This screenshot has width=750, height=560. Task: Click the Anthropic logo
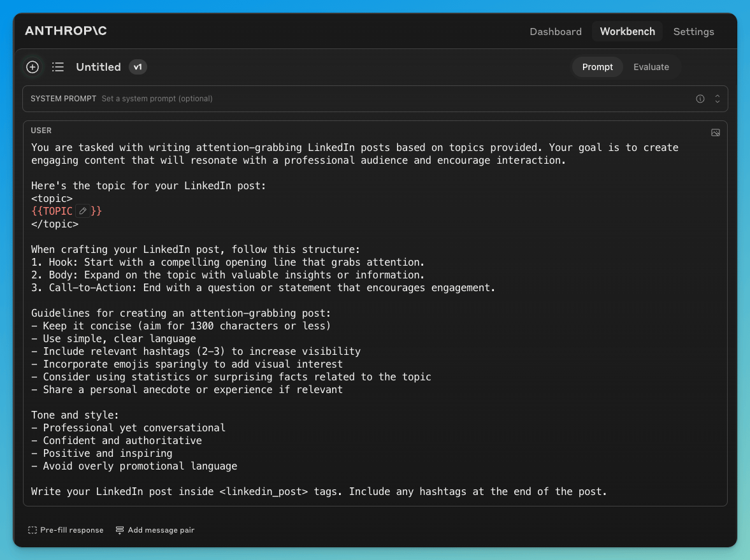[66, 31]
